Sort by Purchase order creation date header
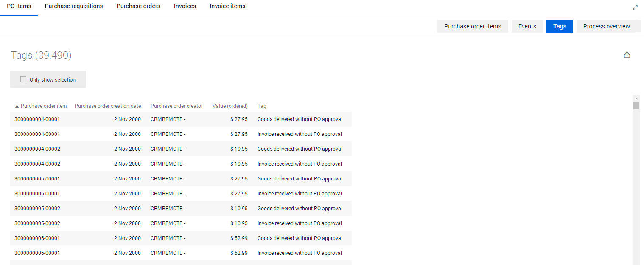This screenshot has width=644, height=265. point(108,106)
